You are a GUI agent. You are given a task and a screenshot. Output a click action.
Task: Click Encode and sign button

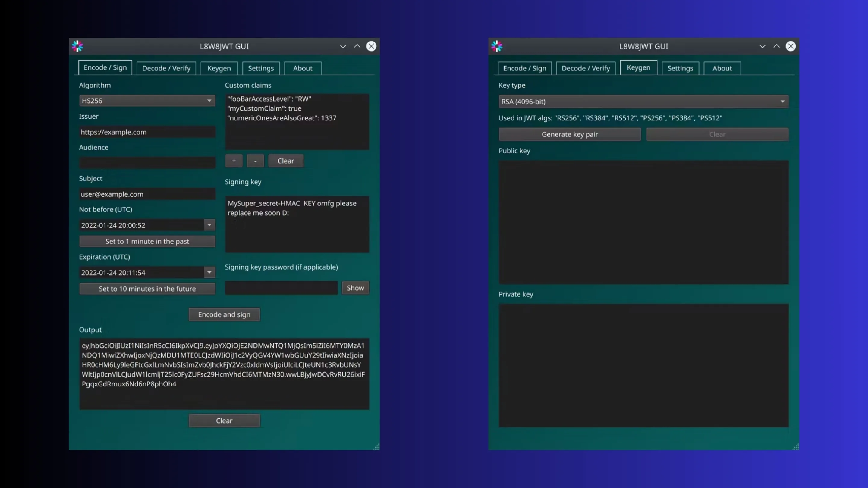coord(224,314)
